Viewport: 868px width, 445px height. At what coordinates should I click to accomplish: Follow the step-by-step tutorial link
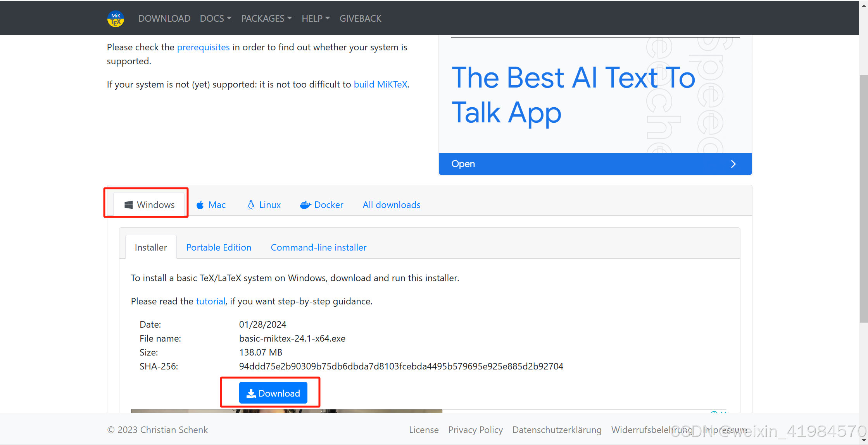pyautogui.click(x=210, y=301)
